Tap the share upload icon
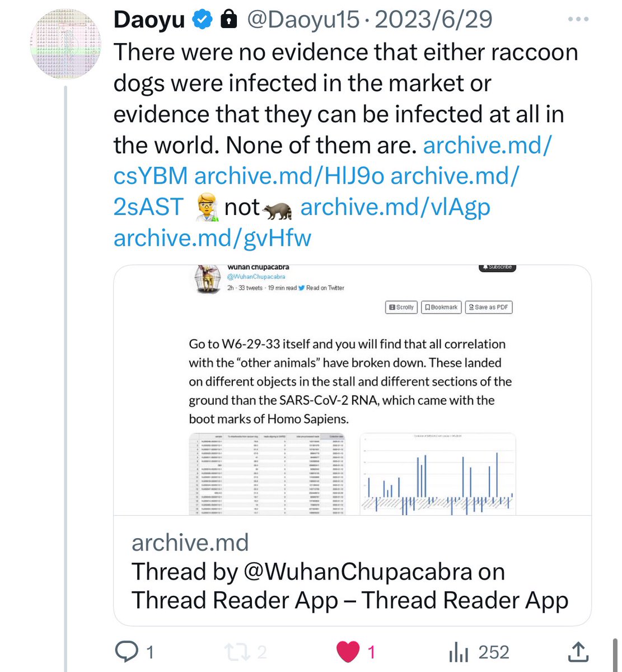The image size is (622, 672). pyautogui.click(x=577, y=652)
